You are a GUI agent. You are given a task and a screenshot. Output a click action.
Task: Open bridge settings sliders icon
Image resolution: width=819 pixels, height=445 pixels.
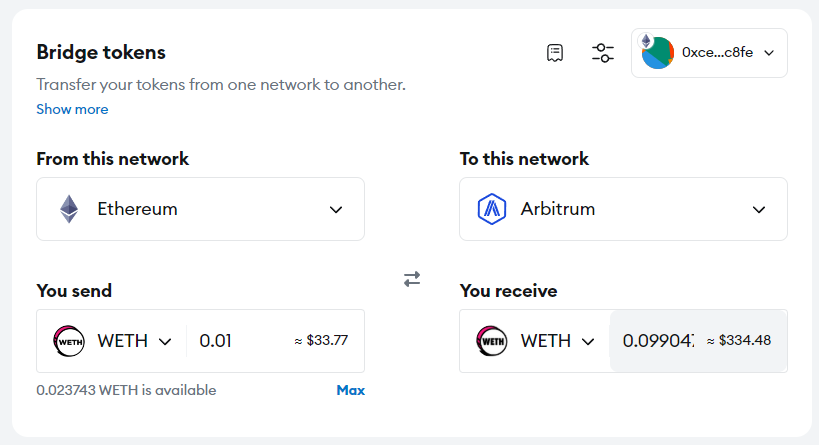point(603,53)
